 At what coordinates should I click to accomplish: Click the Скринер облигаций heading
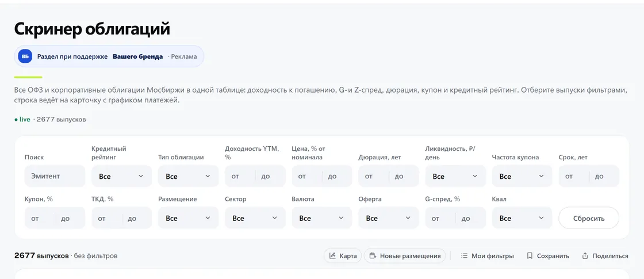(x=92, y=29)
